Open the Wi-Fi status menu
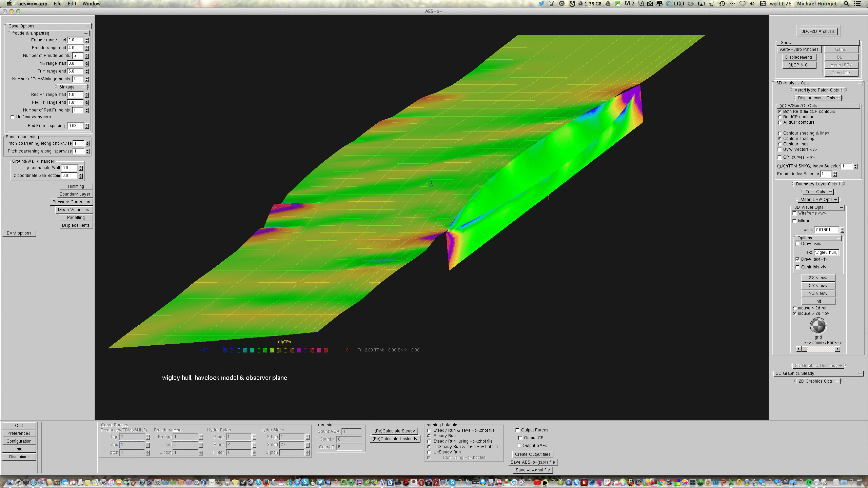This screenshot has width=868, height=488. click(742, 4)
